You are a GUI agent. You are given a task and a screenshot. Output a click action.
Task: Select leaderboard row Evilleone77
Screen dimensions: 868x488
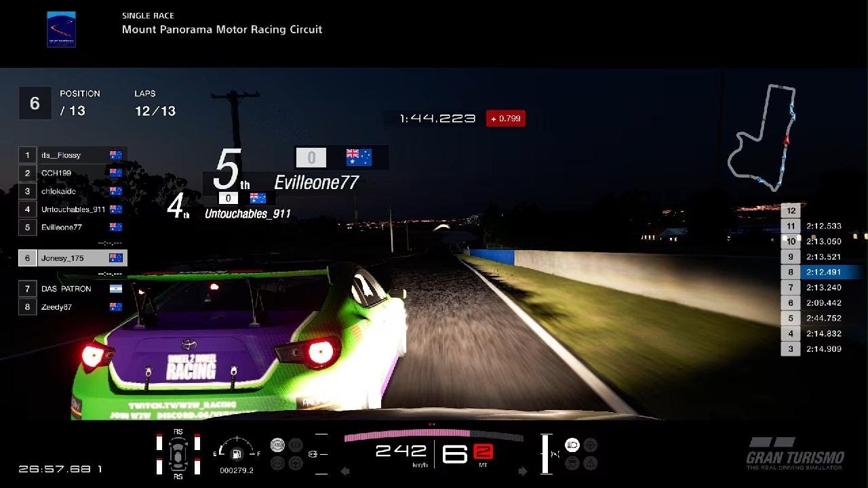click(x=73, y=227)
